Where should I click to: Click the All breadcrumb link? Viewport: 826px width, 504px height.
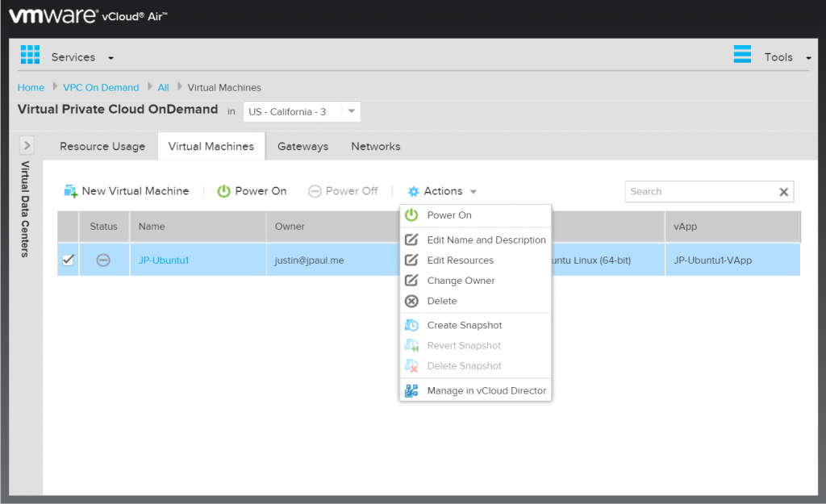click(163, 87)
